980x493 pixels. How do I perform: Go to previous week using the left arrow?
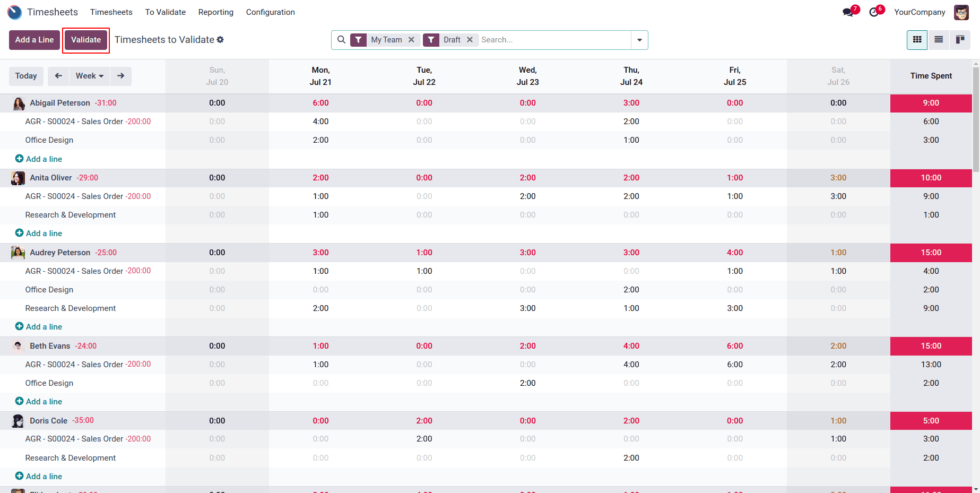pyautogui.click(x=58, y=76)
